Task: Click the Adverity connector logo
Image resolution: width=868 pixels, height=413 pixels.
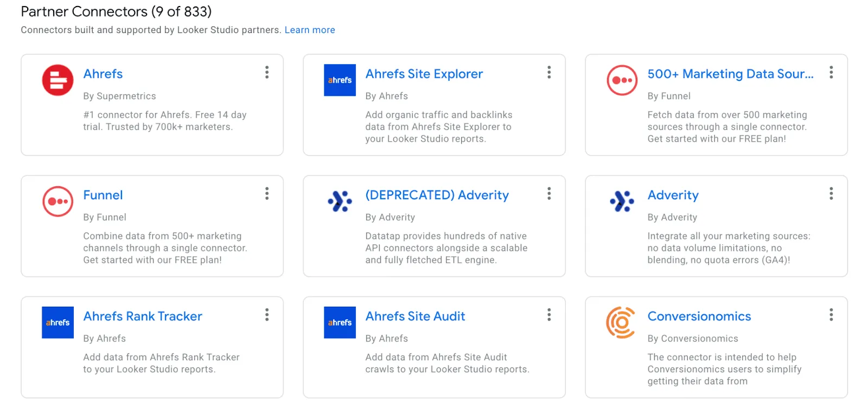Action: 622,201
